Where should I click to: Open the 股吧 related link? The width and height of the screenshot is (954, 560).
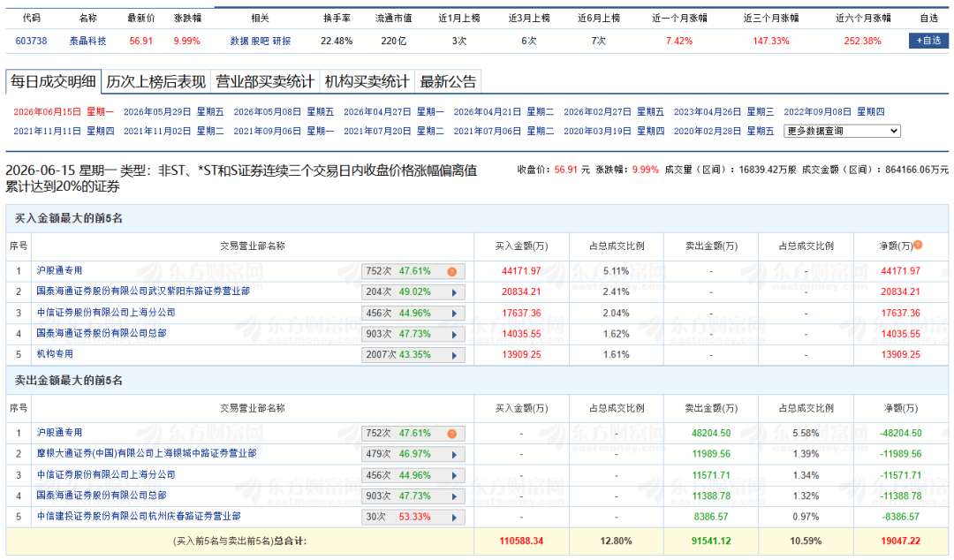pos(261,41)
